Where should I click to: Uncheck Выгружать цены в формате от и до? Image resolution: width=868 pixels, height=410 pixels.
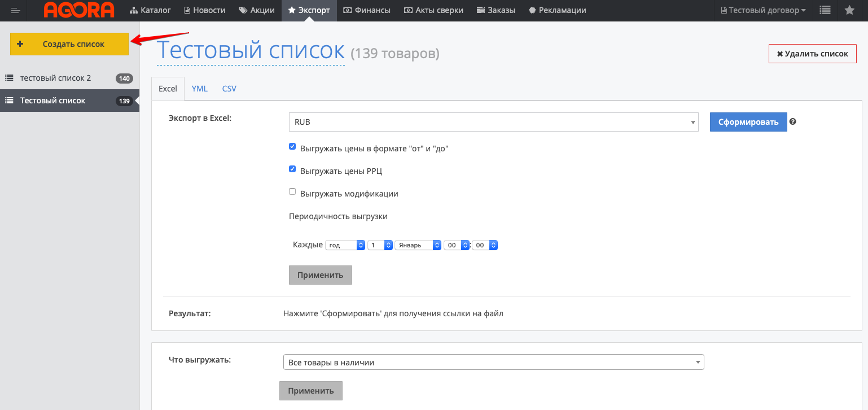pyautogui.click(x=292, y=146)
